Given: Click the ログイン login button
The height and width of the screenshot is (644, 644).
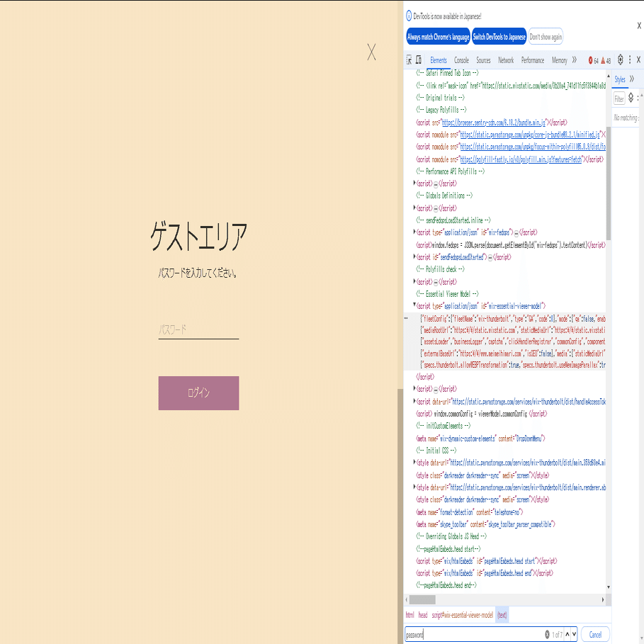Looking at the screenshot, I should (198, 392).
